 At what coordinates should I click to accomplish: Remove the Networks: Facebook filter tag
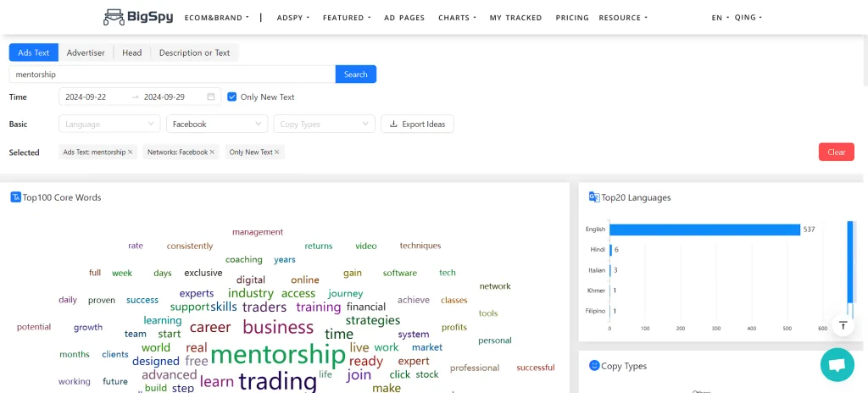212,152
